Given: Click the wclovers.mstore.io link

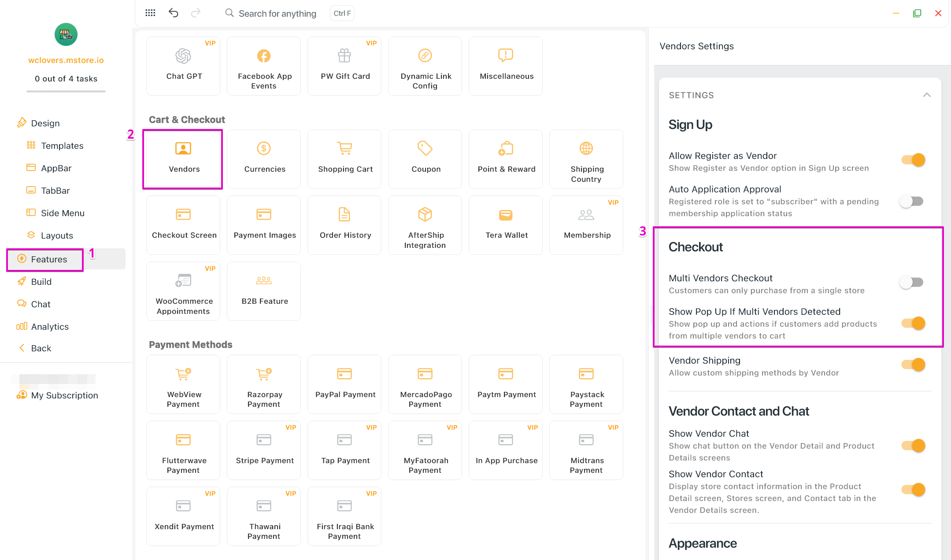Looking at the screenshot, I should coord(66,60).
